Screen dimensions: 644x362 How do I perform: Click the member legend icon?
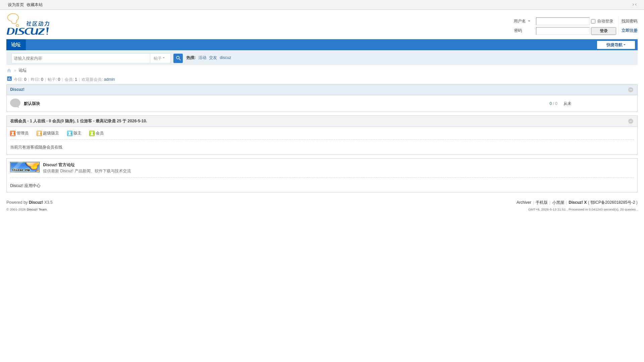(92, 133)
